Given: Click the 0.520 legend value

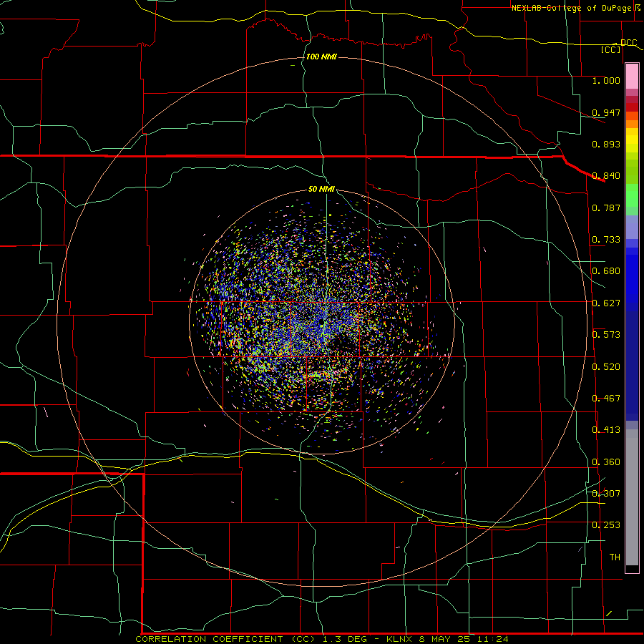Looking at the screenshot, I should [x=606, y=366].
